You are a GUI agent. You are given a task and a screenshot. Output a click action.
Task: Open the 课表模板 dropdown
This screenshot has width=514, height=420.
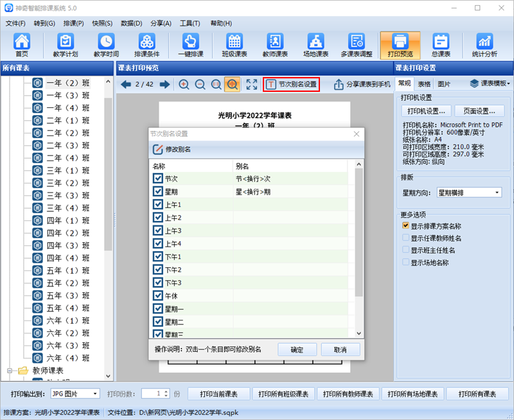click(x=490, y=83)
